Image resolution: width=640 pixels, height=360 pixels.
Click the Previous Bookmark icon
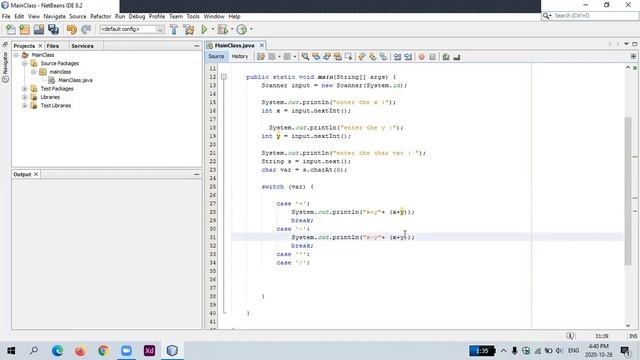tap(362, 57)
